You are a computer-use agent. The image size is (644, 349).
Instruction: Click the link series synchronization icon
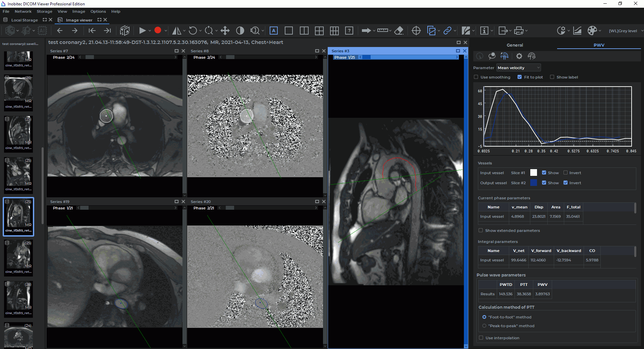[x=447, y=31]
